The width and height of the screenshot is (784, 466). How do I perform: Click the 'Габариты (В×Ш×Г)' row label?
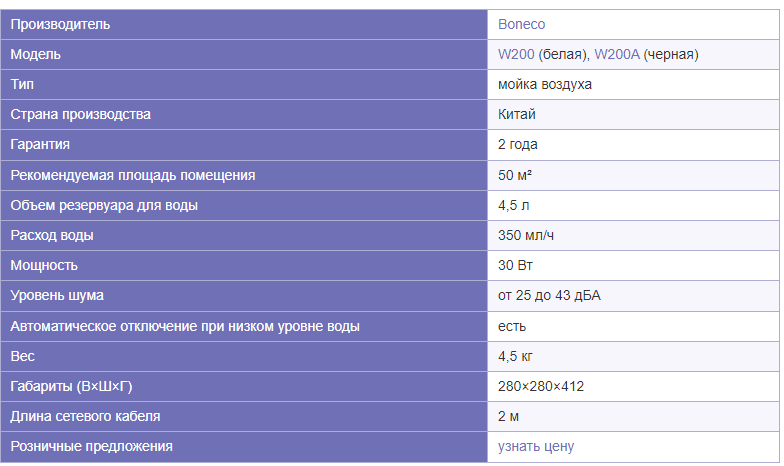(72, 386)
